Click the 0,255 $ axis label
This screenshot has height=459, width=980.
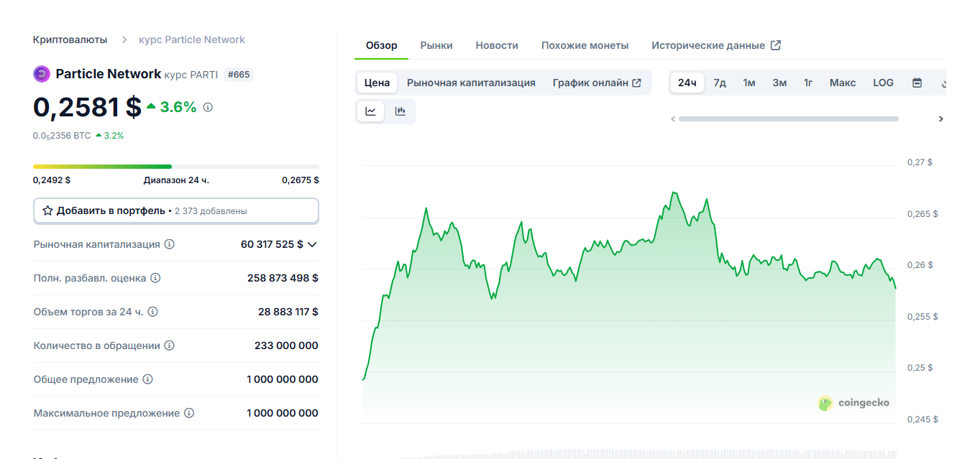tap(922, 317)
